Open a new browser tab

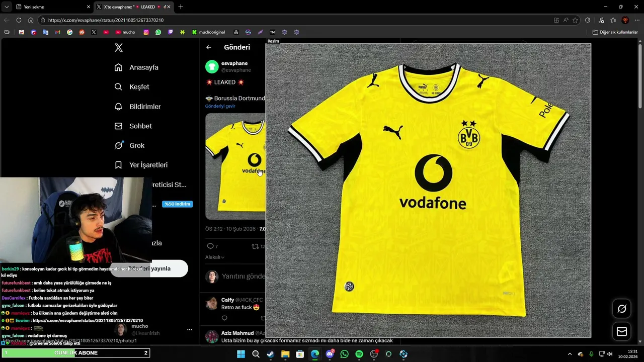tap(181, 7)
